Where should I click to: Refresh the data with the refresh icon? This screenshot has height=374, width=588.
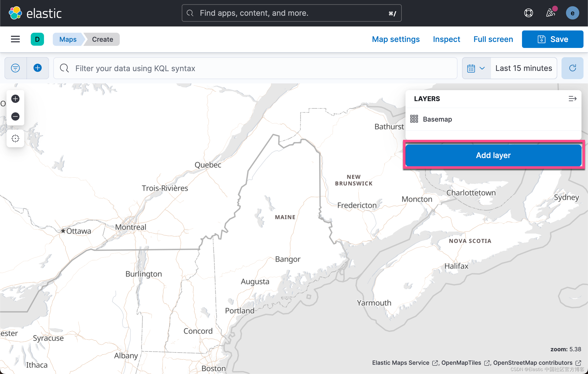point(572,68)
